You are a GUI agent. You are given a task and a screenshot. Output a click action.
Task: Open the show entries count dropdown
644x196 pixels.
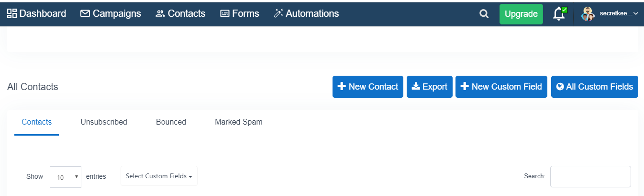(x=66, y=177)
